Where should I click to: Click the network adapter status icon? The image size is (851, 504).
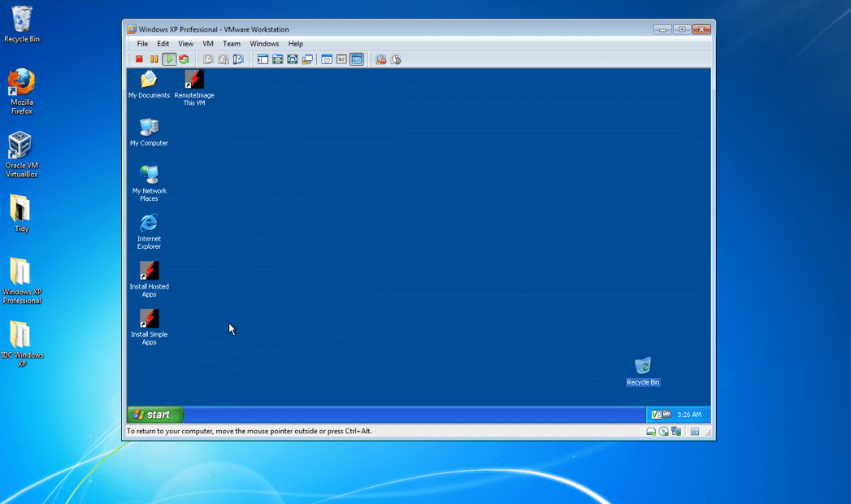(675, 432)
